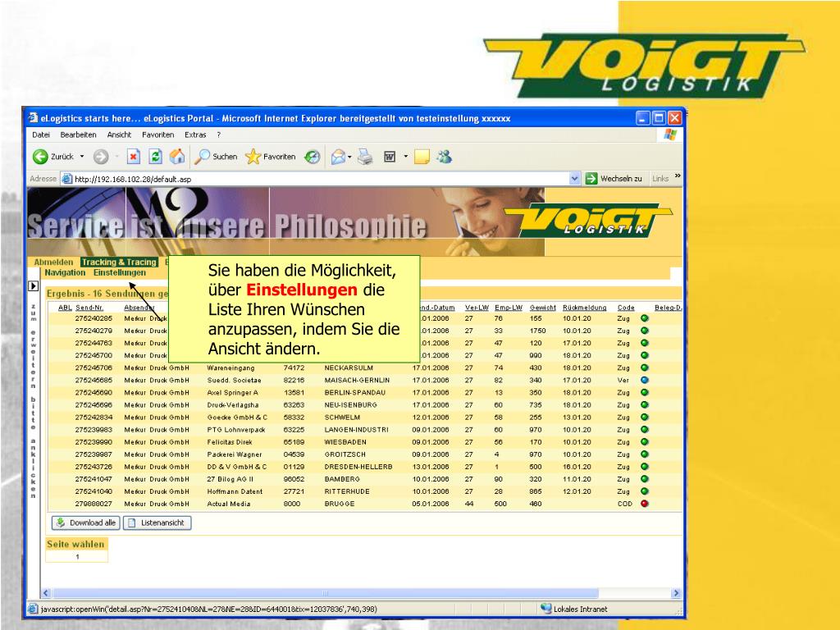
Task: Sort by the Gewicht column header
Action: [x=543, y=308]
